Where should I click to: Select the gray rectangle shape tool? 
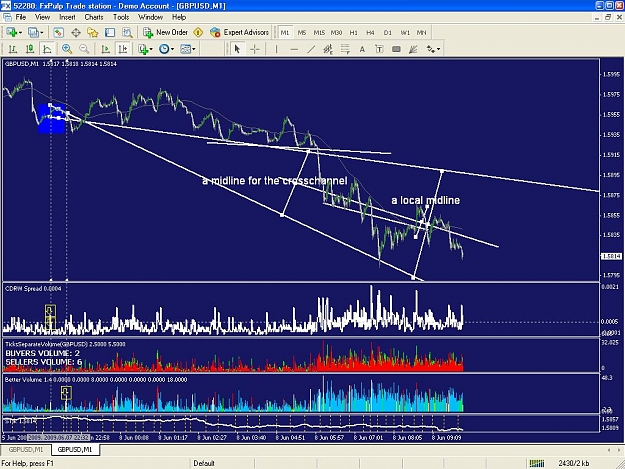[x=396, y=49]
